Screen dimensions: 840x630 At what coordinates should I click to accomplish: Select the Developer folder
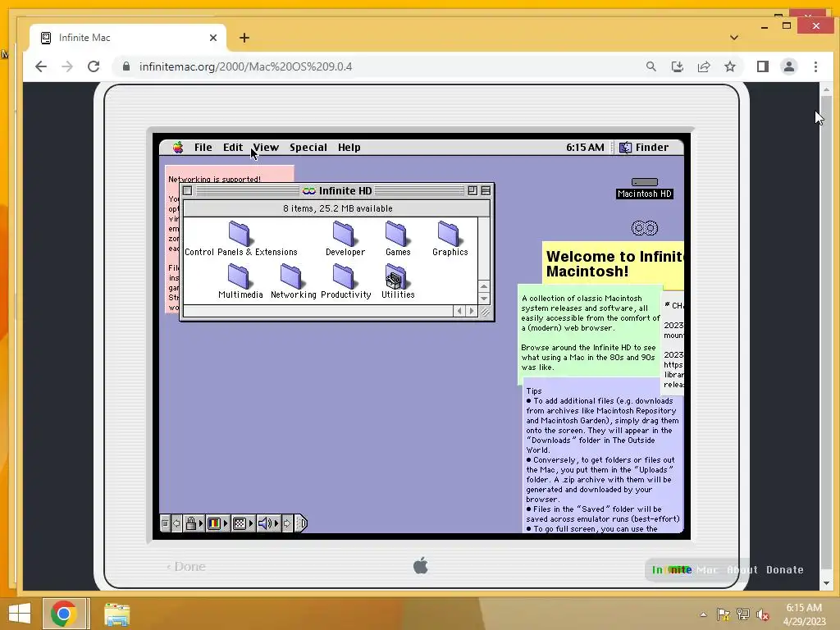click(345, 239)
